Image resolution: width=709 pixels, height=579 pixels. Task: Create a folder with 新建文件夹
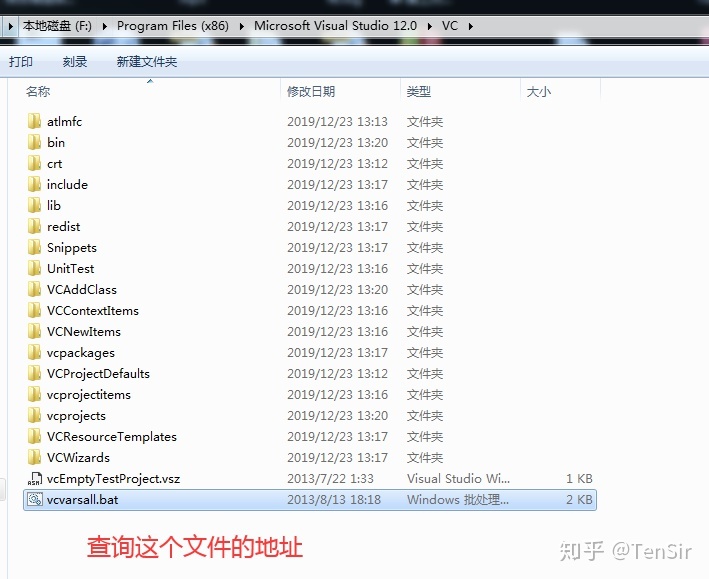click(147, 62)
